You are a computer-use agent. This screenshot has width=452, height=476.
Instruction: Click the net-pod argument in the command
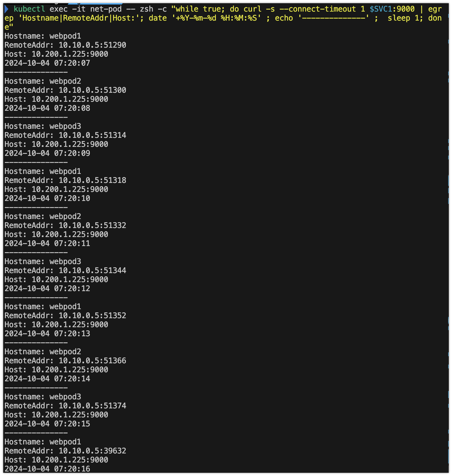106,9
